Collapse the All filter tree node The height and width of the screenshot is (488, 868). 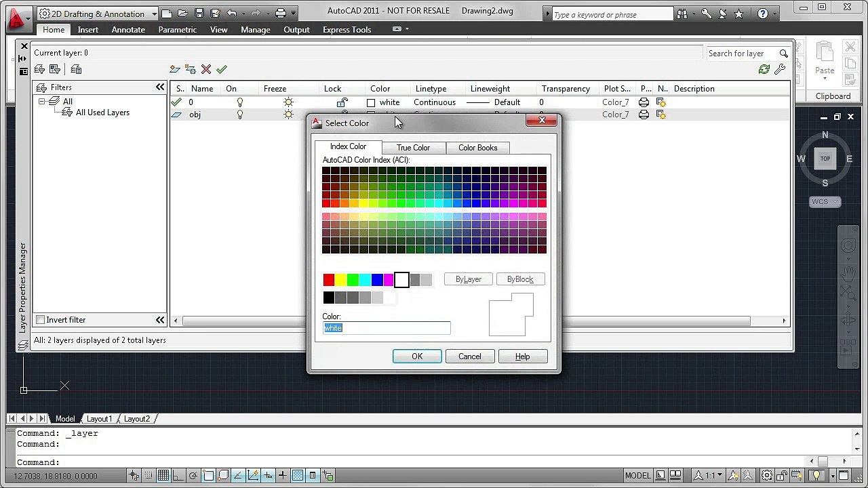pyautogui.click(x=41, y=101)
